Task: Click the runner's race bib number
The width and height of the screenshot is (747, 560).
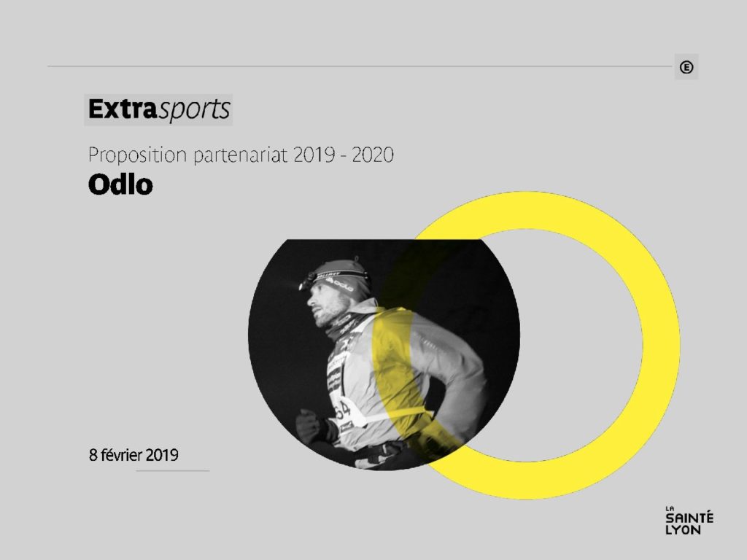Action: tap(343, 410)
